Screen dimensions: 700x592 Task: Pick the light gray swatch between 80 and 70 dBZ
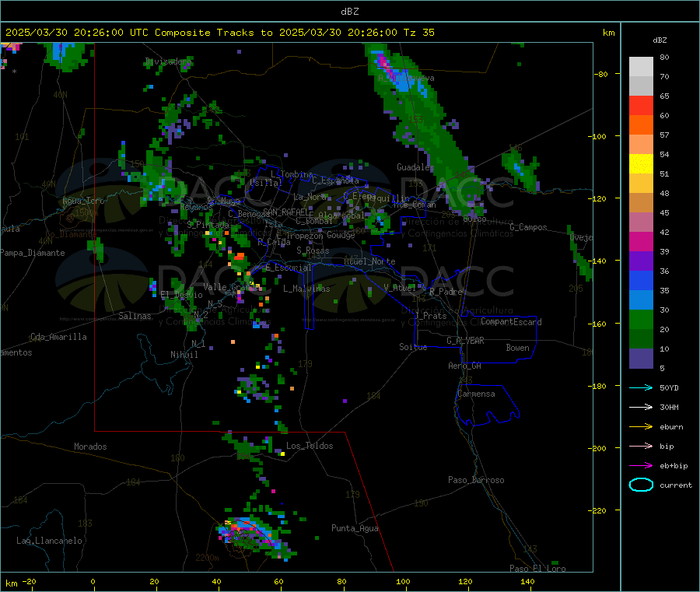pyautogui.click(x=641, y=67)
